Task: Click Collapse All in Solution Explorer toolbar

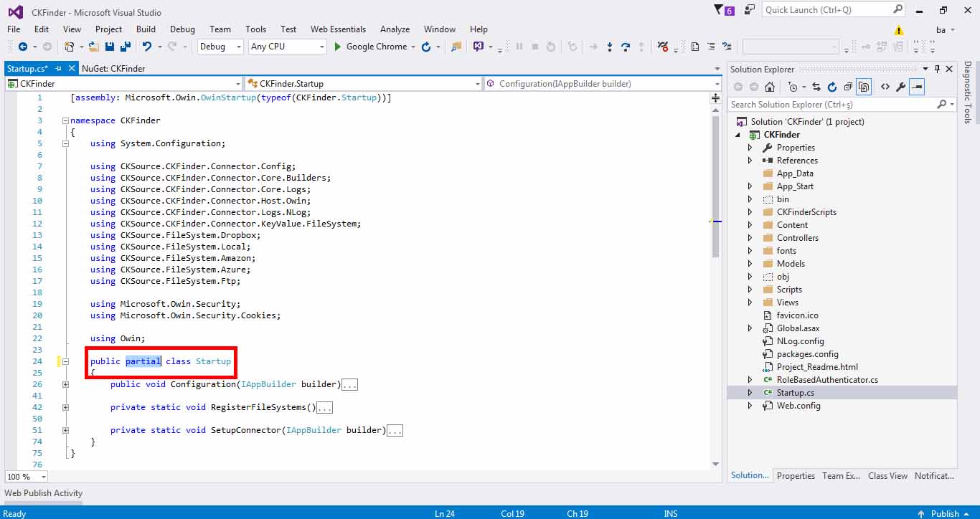Action: pos(848,87)
